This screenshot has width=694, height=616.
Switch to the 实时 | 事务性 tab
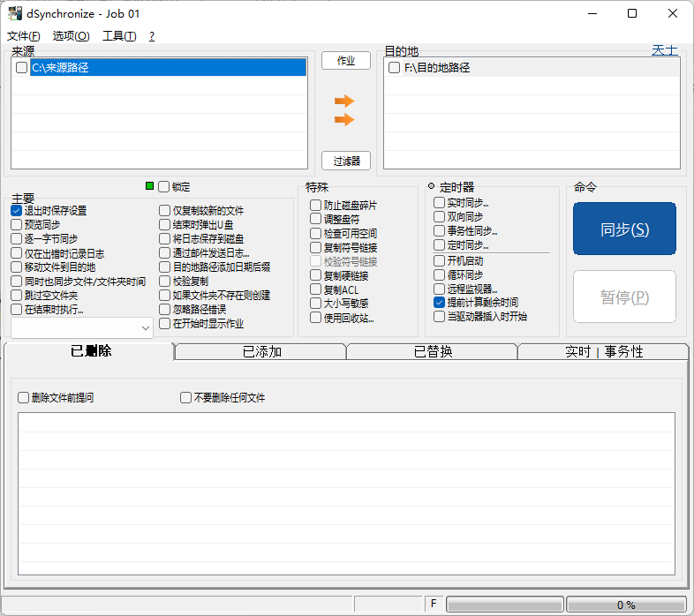(603, 352)
